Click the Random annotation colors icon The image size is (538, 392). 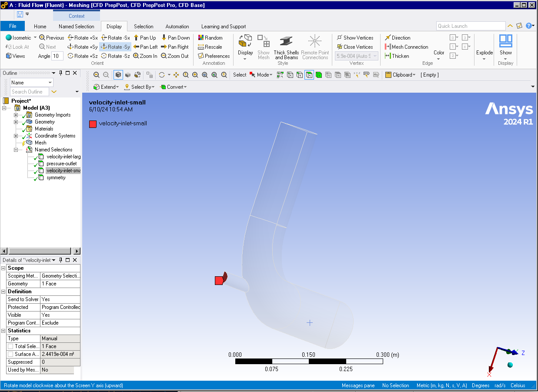(201, 38)
